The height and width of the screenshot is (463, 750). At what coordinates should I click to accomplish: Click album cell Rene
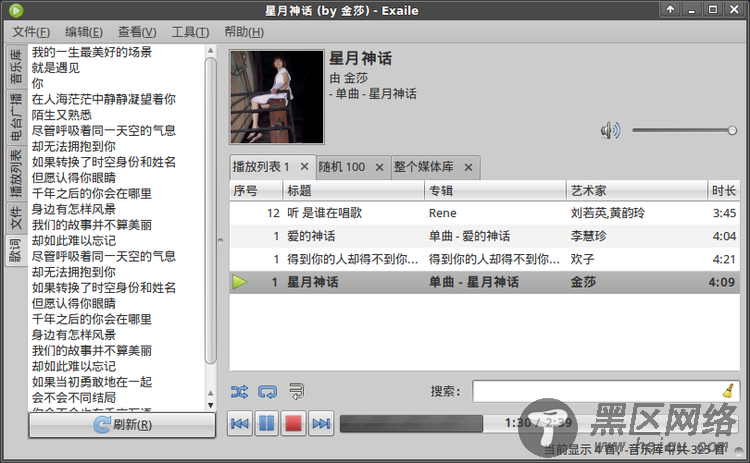[x=442, y=213]
